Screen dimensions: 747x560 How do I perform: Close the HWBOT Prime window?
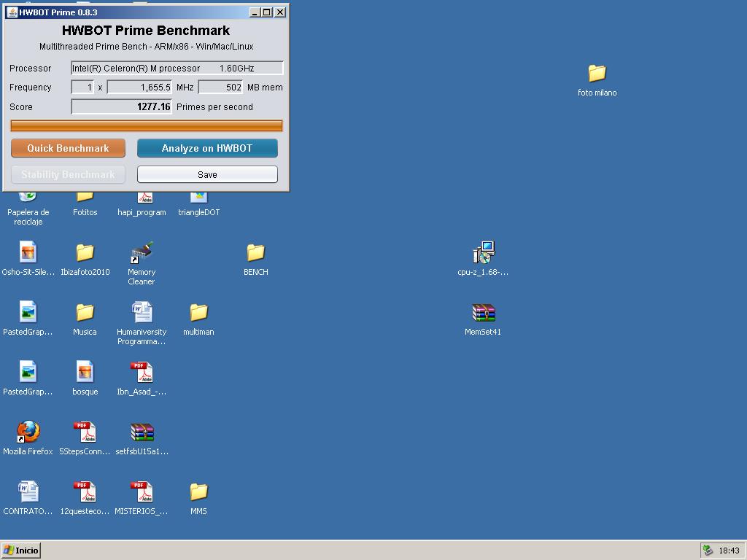click(x=281, y=12)
